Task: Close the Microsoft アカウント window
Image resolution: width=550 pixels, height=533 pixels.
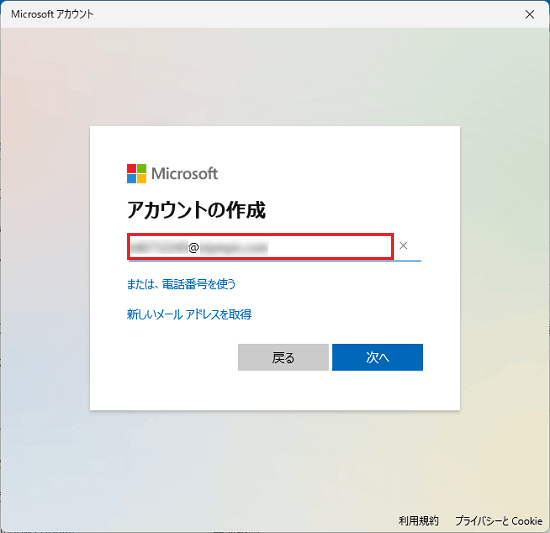Action: (x=530, y=14)
